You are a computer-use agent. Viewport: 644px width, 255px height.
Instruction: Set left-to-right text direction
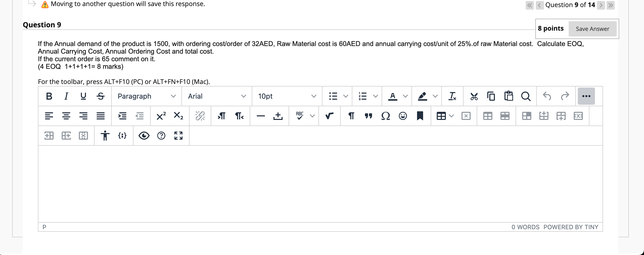point(221,116)
